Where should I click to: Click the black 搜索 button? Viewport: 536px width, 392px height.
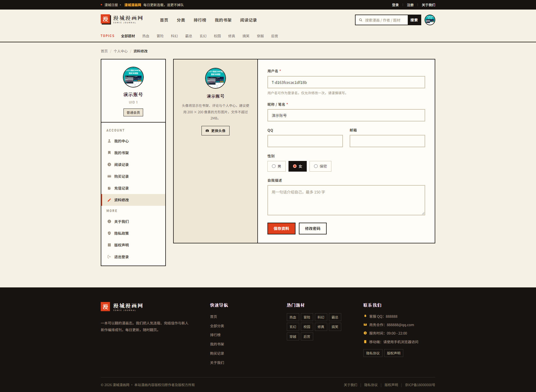pyautogui.click(x=414, y=20)
